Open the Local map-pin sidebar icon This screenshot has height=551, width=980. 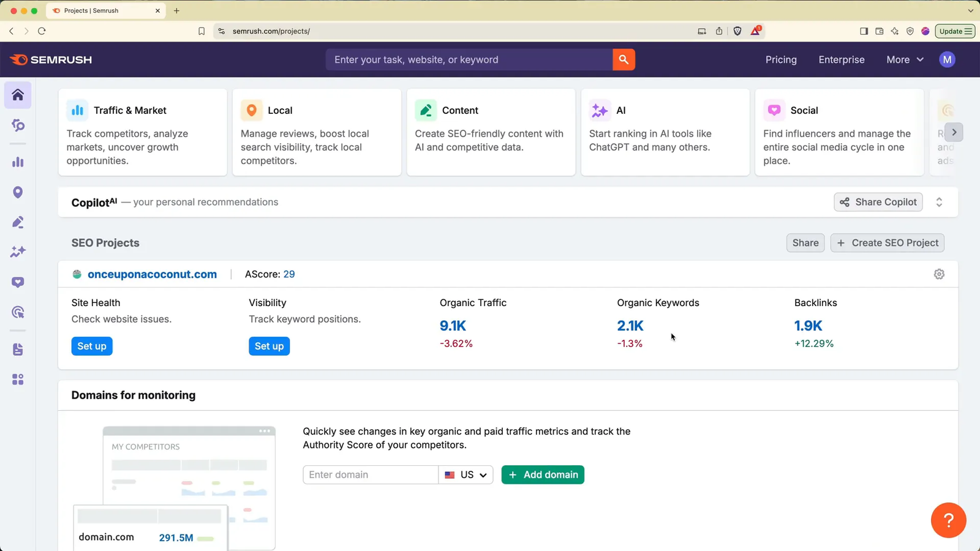pyautogui.click(x=18, y=192)
